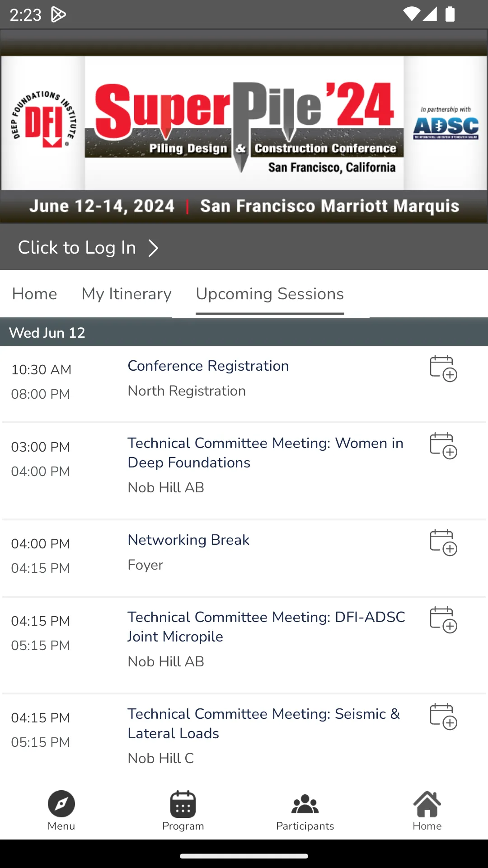The image size is (488, 868).
Task: Select the Upcoming Sessions tab
Action: tap(270, 294)
